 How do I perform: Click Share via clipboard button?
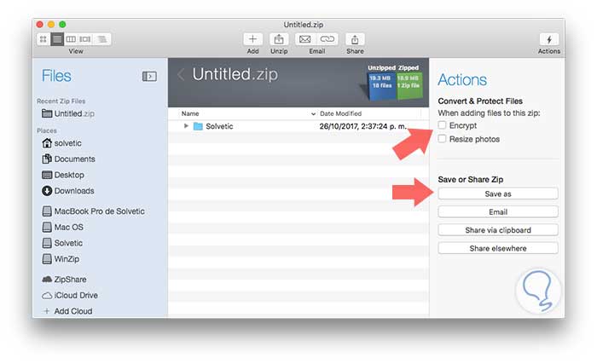point(498,230)
